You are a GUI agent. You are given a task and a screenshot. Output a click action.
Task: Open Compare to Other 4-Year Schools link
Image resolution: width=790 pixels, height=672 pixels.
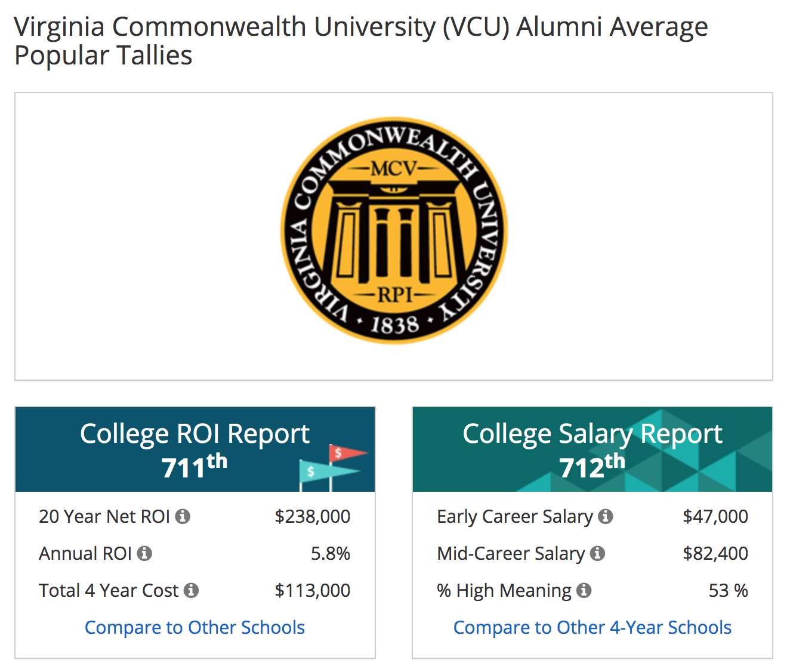(x=592, y=627)
